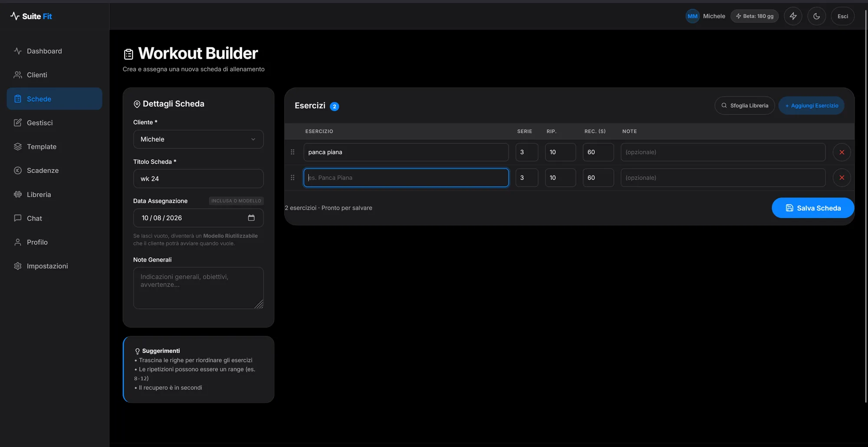Click the lightning bolt header icon
The height and width of the screenshot is (447, 868).
[x=793, y=16]
